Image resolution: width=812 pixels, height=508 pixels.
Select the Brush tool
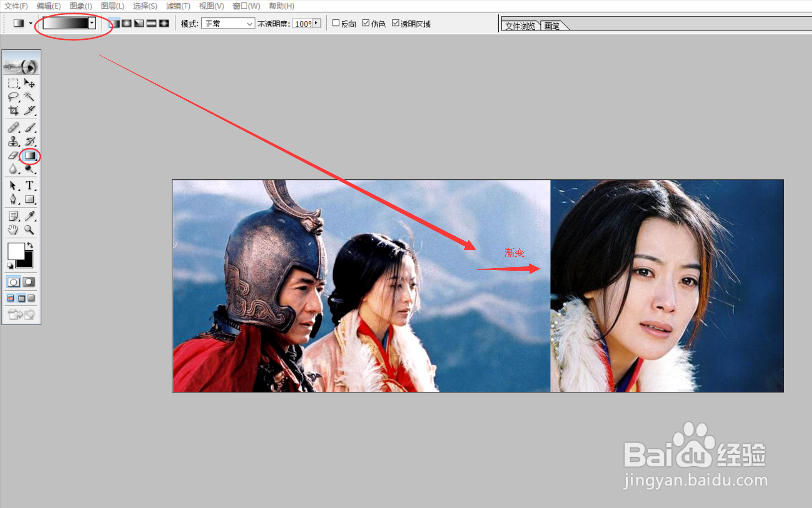[29, 128]
